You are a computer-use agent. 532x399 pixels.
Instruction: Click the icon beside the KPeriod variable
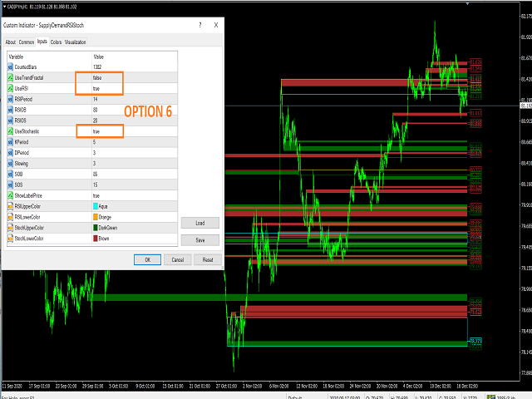click(x=11, y=142)
